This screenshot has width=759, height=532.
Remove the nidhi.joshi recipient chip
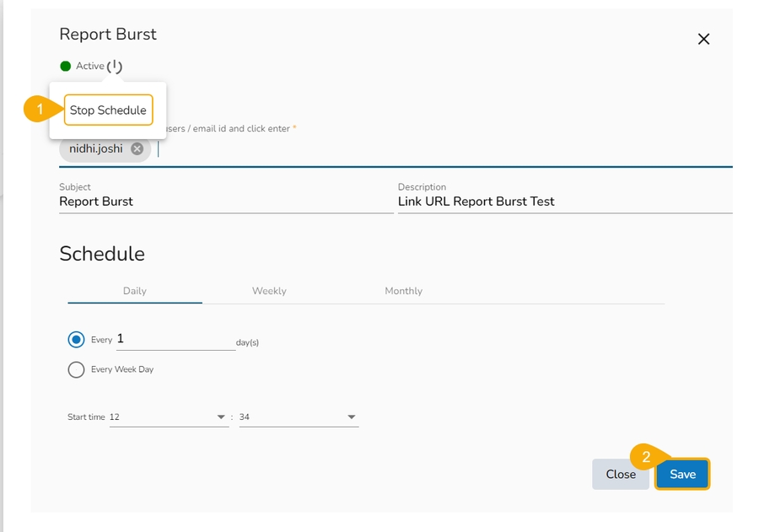pos(137,149)
